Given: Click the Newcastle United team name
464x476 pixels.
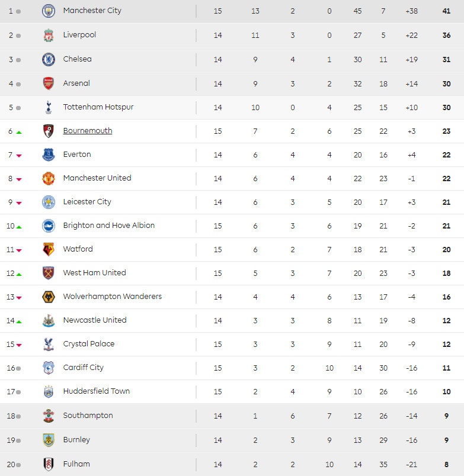Looking at the screenshot, I should [x=95, y=320].
